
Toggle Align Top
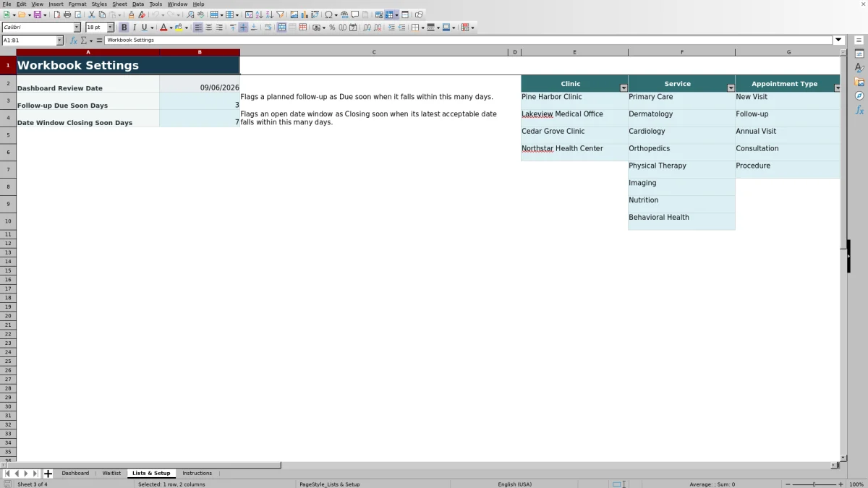pyautogui.click(x=233, y=27)
